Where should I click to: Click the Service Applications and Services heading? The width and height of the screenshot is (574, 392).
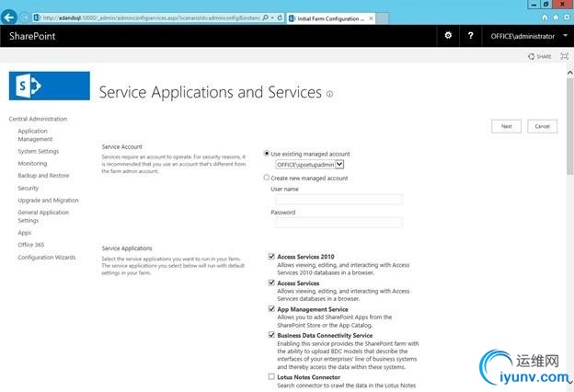click(x=211, y=92)
